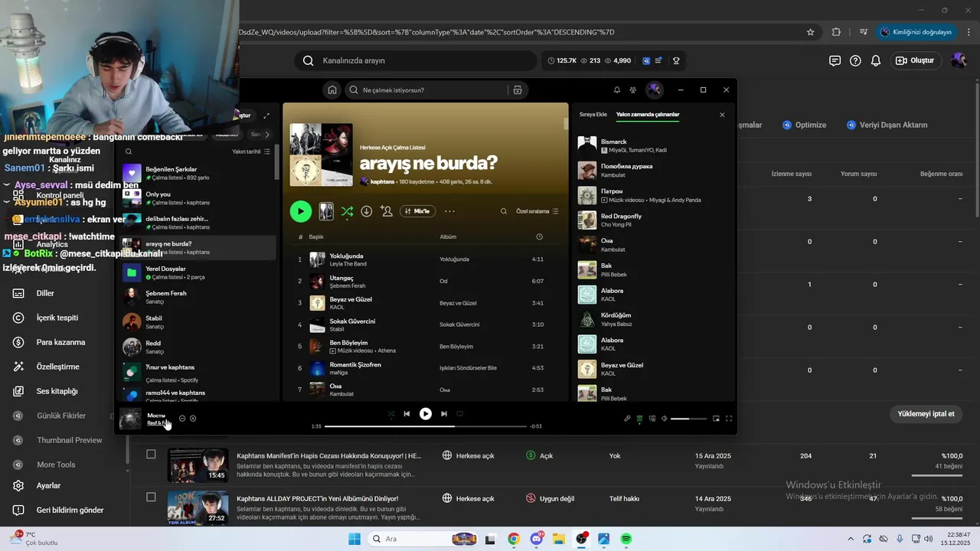Enable shuffle for the playlist
The height and width of the screenshot is (551, 980).
point(347,211)
